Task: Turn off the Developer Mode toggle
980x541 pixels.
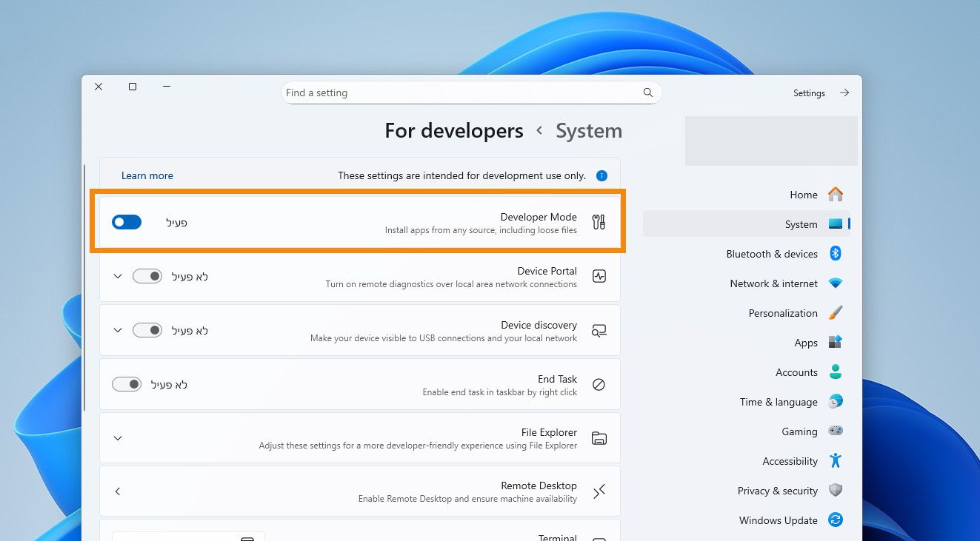Action: click(x=127, y=222)
